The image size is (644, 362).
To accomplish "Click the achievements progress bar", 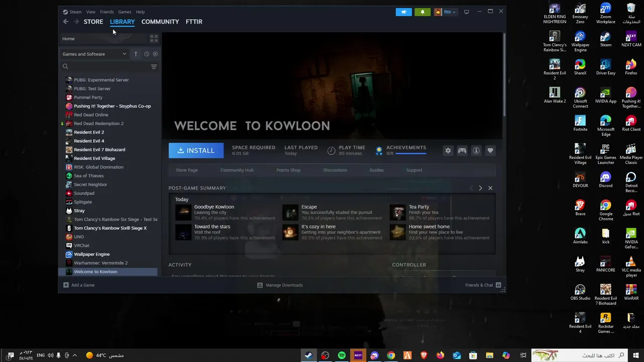I will [411, 153].
